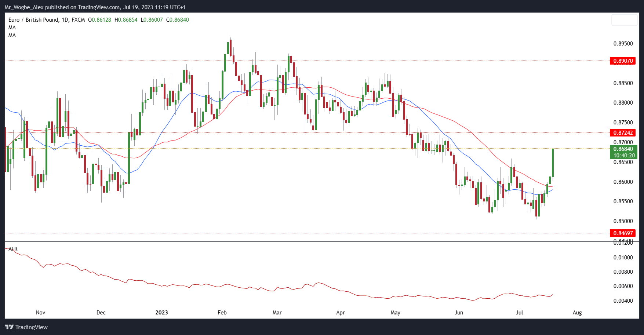Click the high value H0.86854
The image size is (644, 335).
(126, 20)
